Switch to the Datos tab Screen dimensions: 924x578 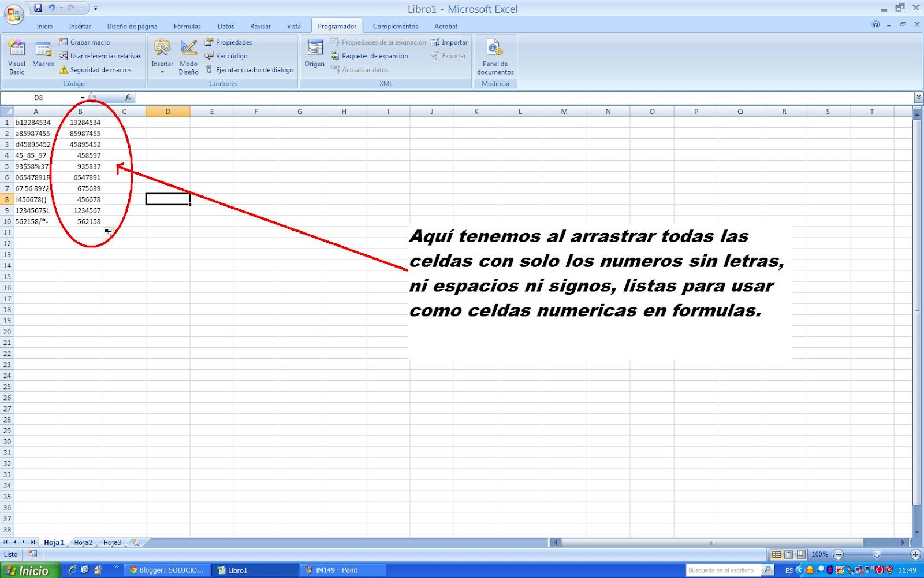coord(226,26)
